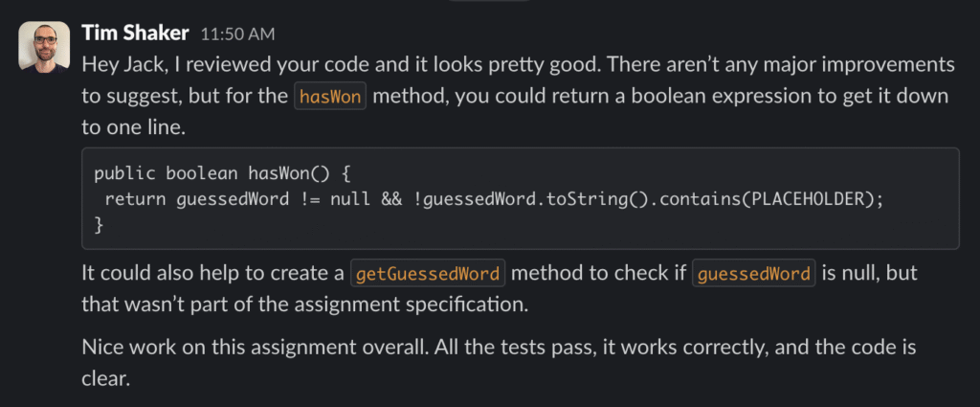Open Tim Shaker's profile via username
The width and height of the screenshot is (980, 407).
[x=135, y=34]
